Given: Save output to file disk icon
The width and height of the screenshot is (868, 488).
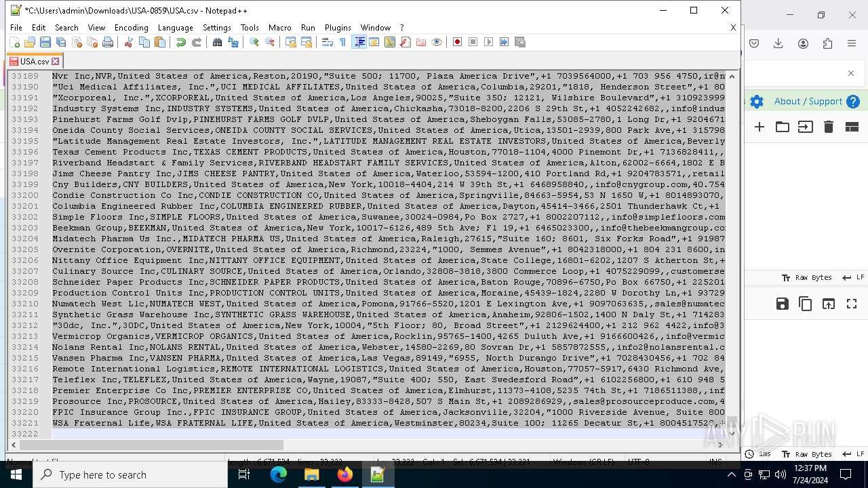Looking at the screenshot, I should coord(783,304).
